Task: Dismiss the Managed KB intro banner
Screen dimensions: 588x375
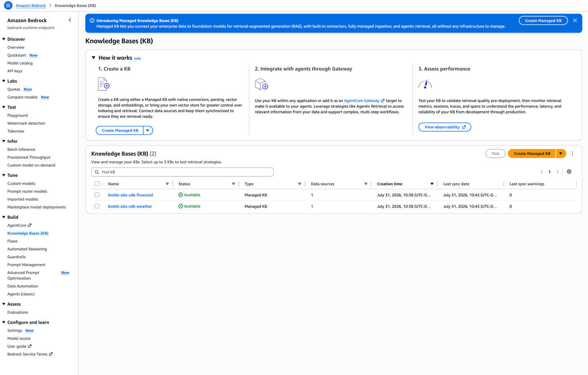Action: 575,21
